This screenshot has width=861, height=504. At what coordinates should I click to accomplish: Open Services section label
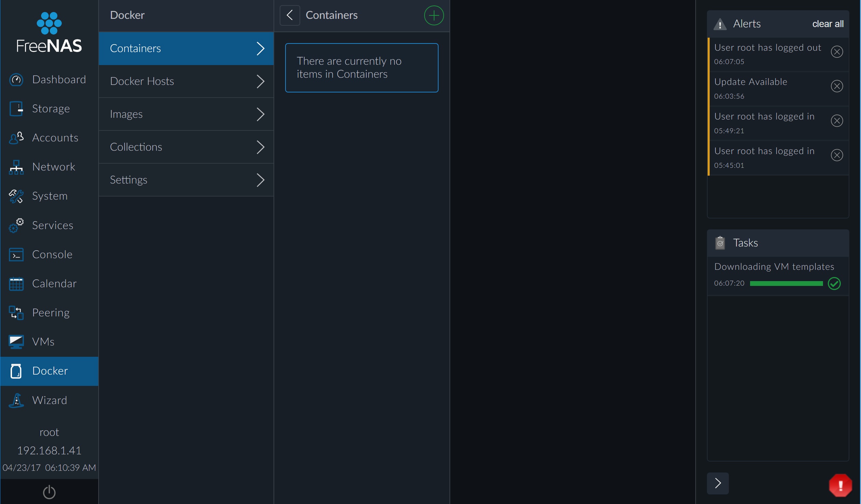[53, 225]
